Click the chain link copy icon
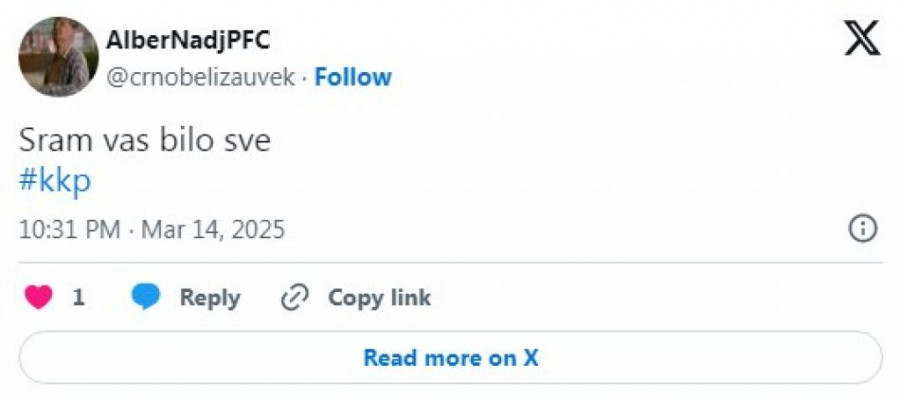This screenshot has height=401, width=900. (x=295, y=298)
